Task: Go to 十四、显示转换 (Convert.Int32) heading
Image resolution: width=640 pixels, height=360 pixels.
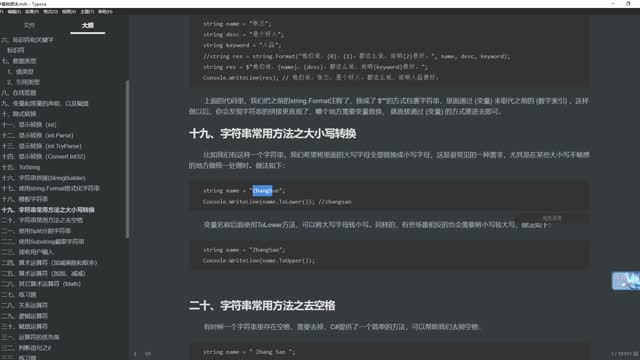Action: point(44,156)
